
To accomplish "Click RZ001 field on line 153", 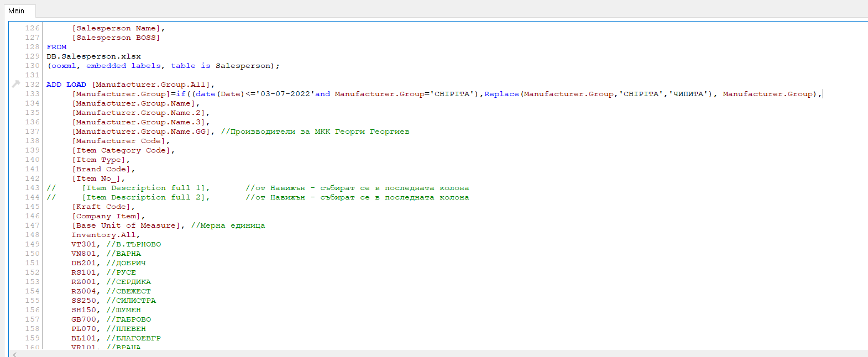I will 83,282.
